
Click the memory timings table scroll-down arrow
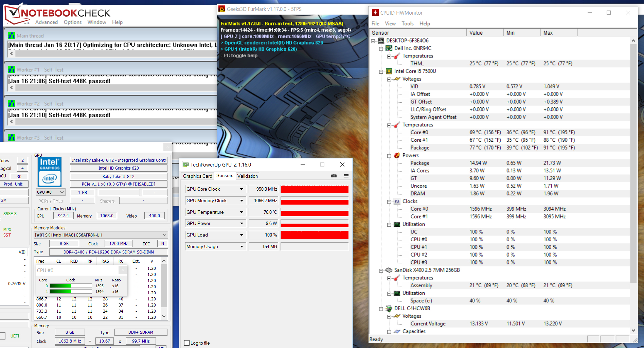click(x=164, y=316)
